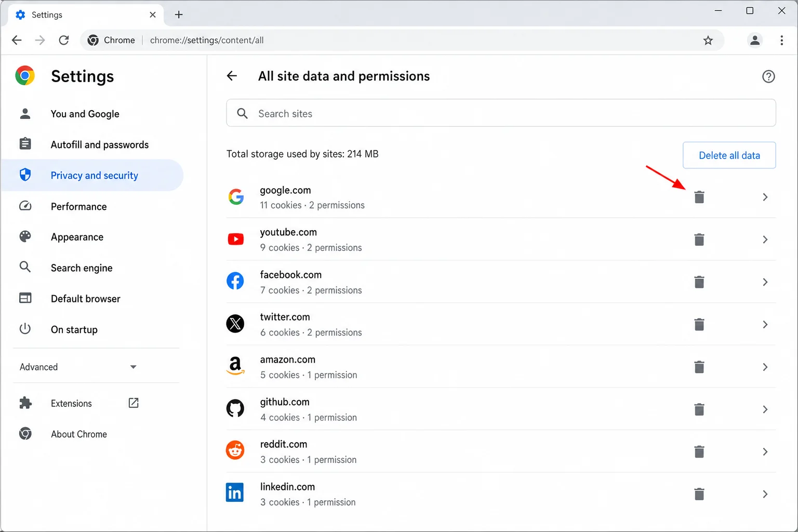This screenshot has width=798, height=532.
Task: Open You and Google settings
Action: [92, 114]
